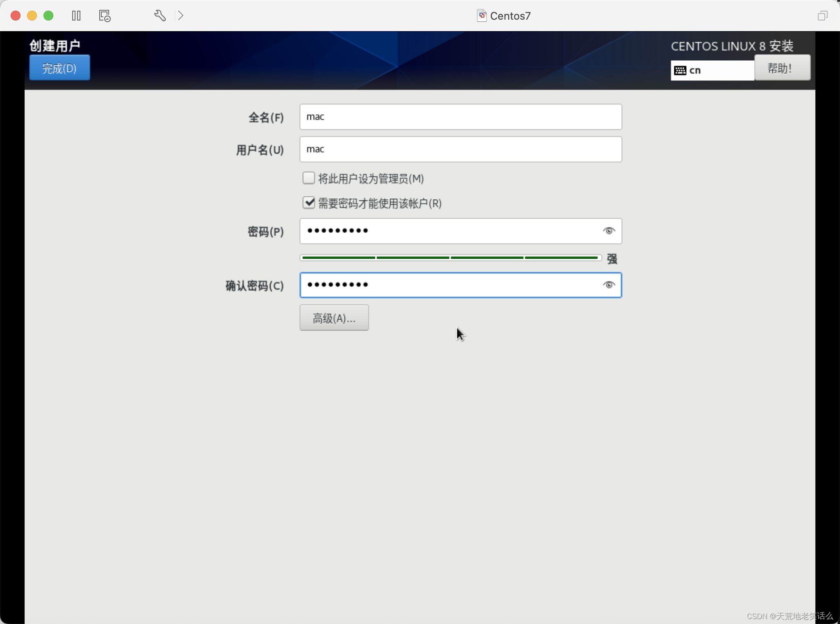This screenshot has width=840, height=624.
Task: Click the window resize icon top right
Action: (822, 16)
